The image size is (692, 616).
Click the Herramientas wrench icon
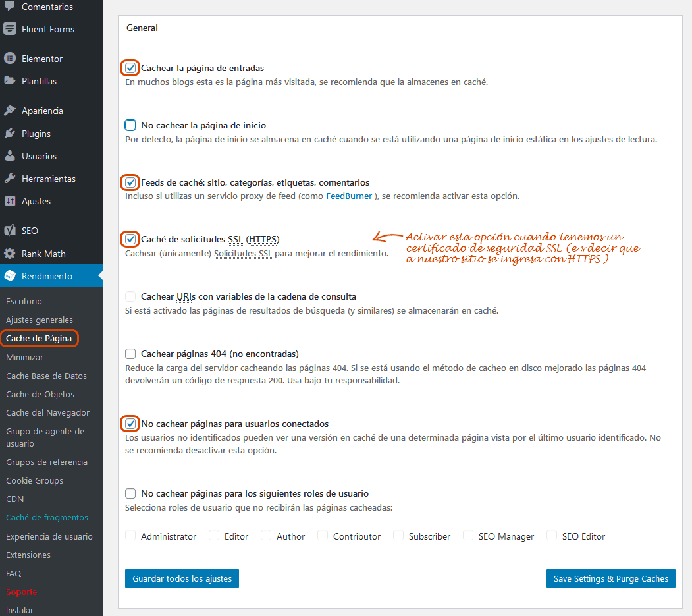10,179
